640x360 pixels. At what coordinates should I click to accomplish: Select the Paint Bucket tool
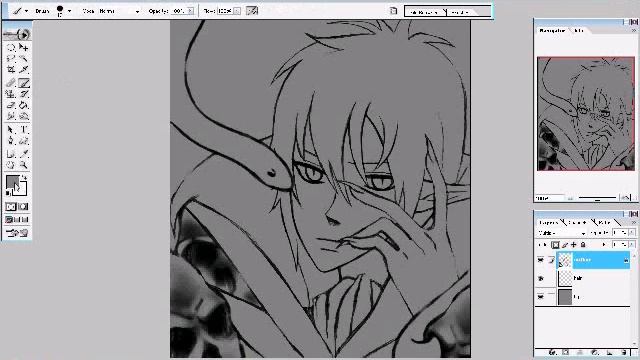(x=24, y=105)
